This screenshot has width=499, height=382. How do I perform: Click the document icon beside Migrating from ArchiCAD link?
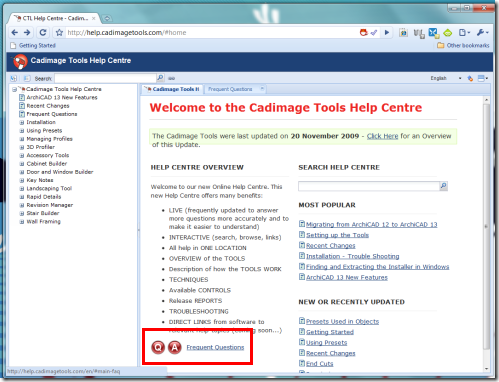(302, 224)
